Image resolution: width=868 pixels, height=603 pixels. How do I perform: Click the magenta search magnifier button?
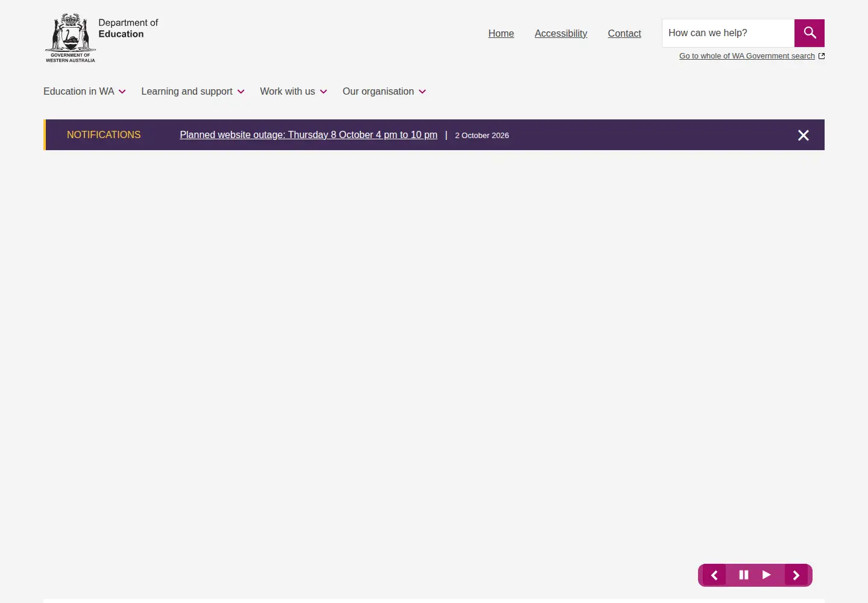pyautogui.click(x=810, y=33)
